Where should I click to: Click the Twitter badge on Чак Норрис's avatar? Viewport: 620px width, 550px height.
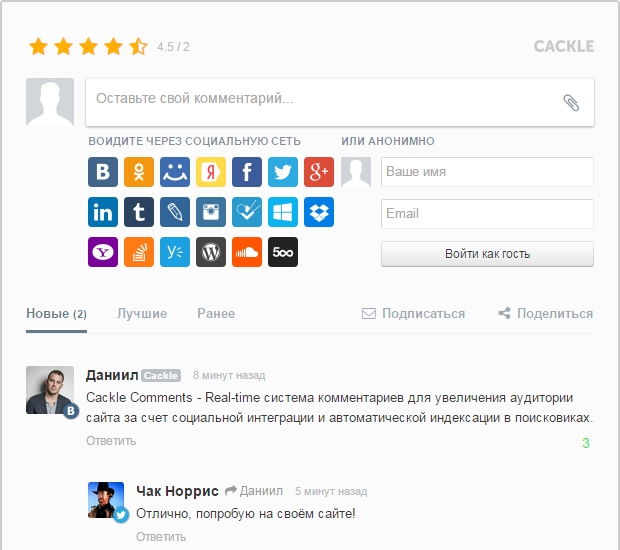121,515
